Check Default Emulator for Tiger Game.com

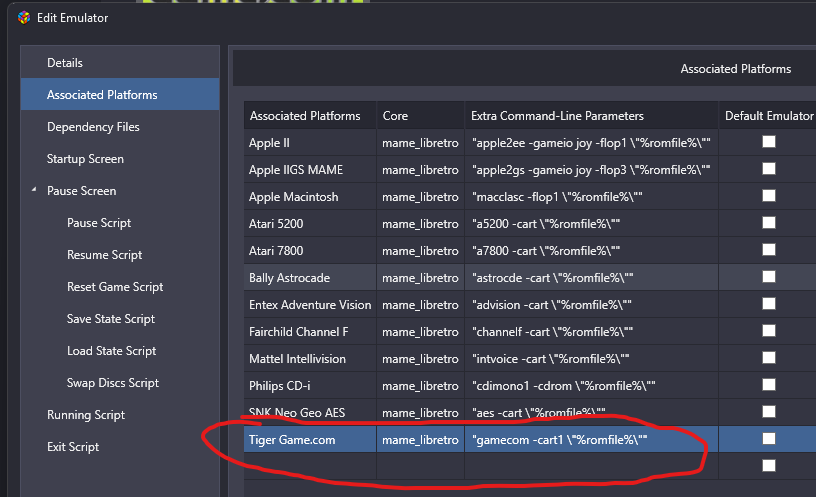click(769, 439)
